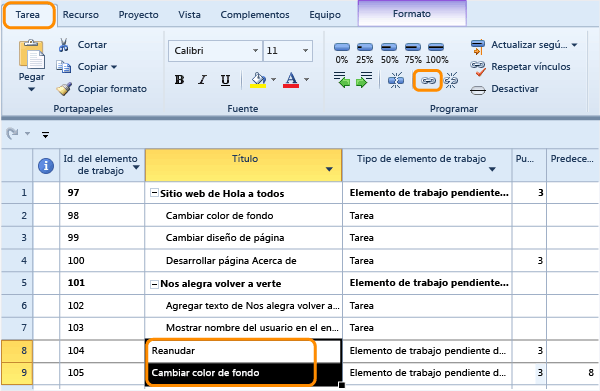600x391 pixels.
Task: Click the Copiar formato paintbrush icon
Action: (x=64, y=89)
